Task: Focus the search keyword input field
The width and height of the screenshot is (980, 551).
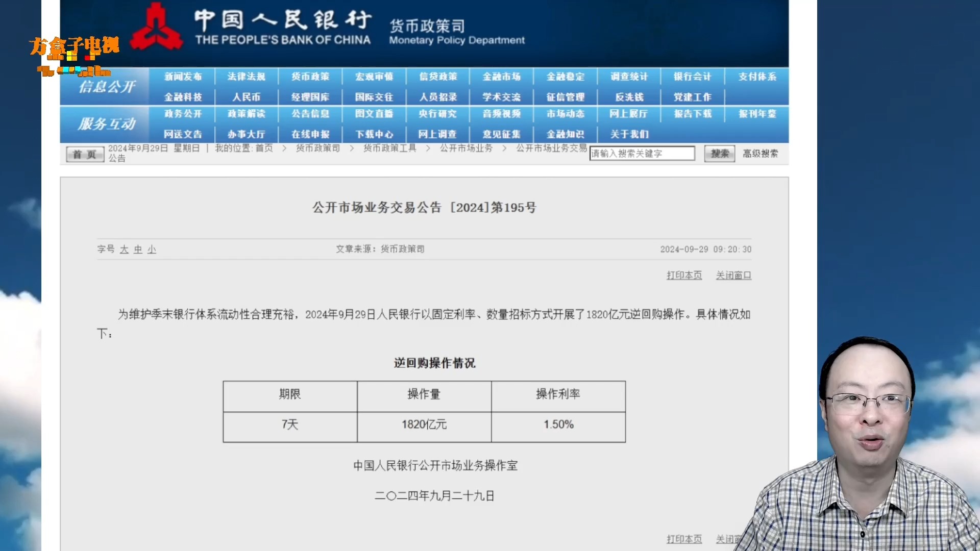Action: click(642, 154)
